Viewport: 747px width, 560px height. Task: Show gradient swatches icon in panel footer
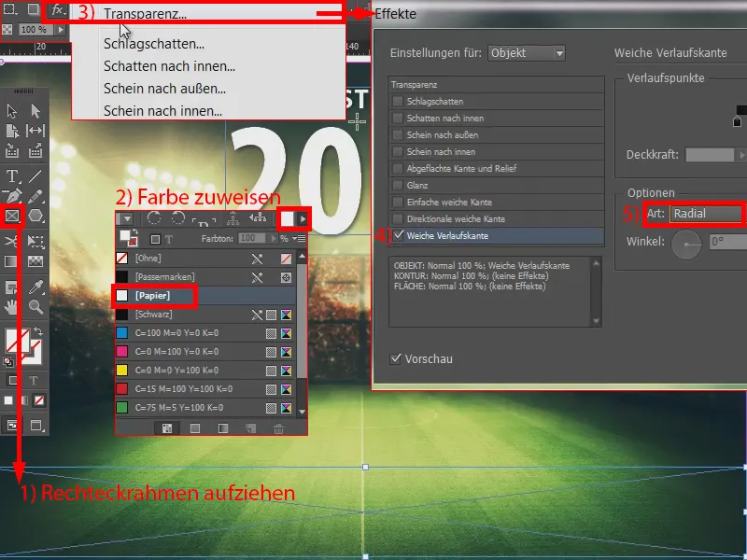222,428
